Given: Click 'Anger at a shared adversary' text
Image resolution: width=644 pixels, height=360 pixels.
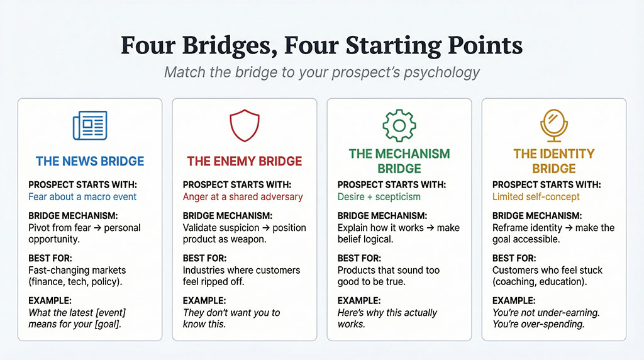Looking at the screenshot, I should coord(242,196).
